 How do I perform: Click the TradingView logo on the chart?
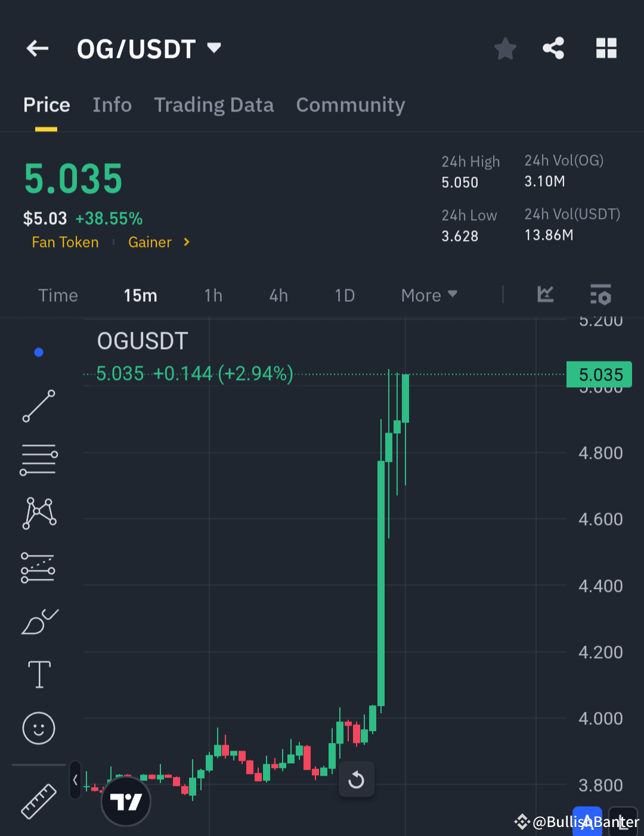click(125, 801)
